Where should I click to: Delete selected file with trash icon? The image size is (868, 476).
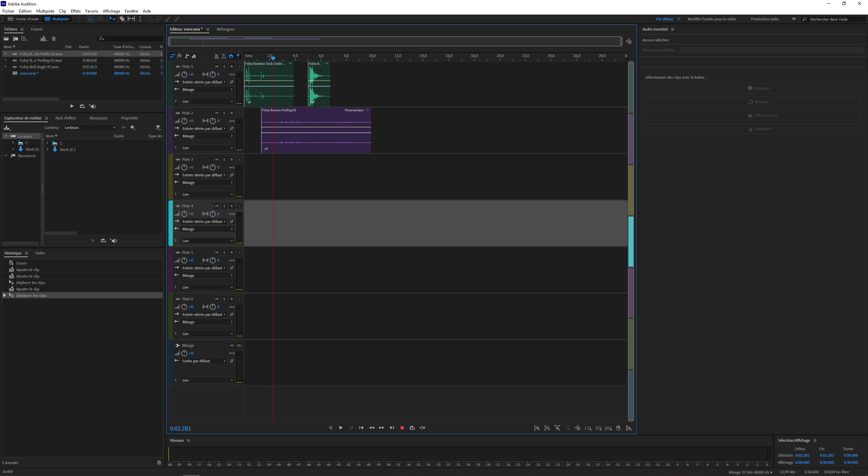coord(54,39)
